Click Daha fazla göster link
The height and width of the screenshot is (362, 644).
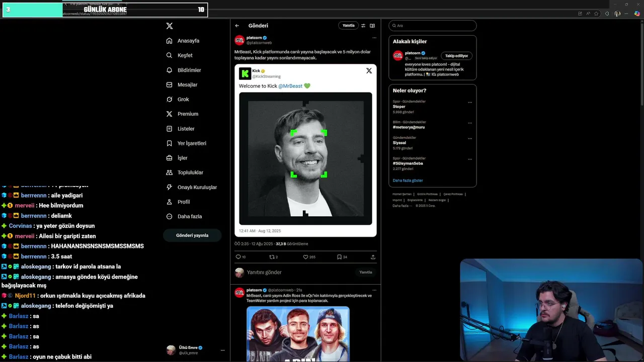coord(408,180)
